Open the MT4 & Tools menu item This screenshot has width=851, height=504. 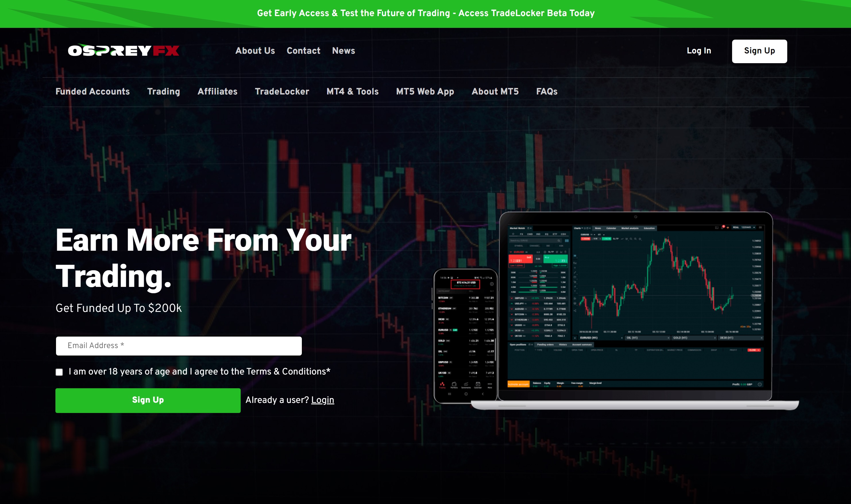point(353,92)
